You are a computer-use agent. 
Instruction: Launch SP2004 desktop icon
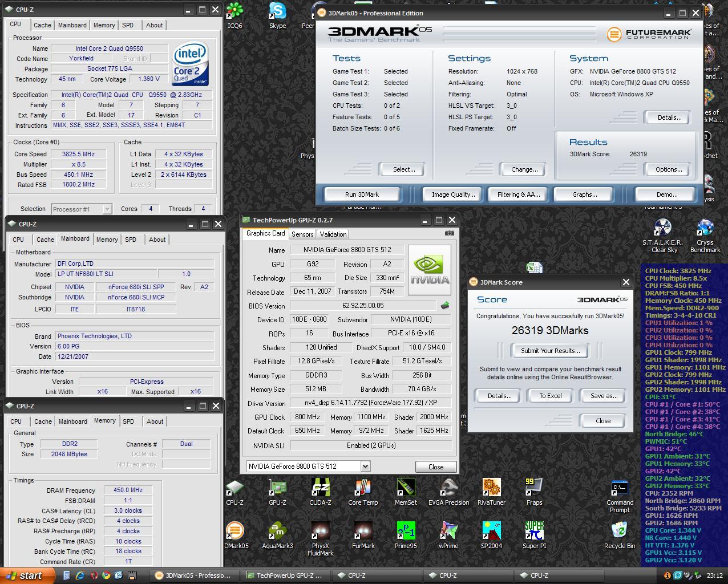pyautogui.click(x=491, y=536)
